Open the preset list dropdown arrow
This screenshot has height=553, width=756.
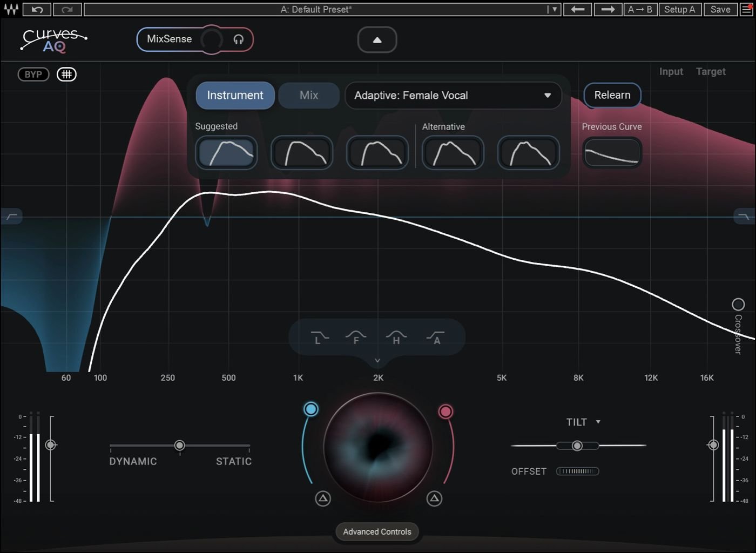point(554,9)
